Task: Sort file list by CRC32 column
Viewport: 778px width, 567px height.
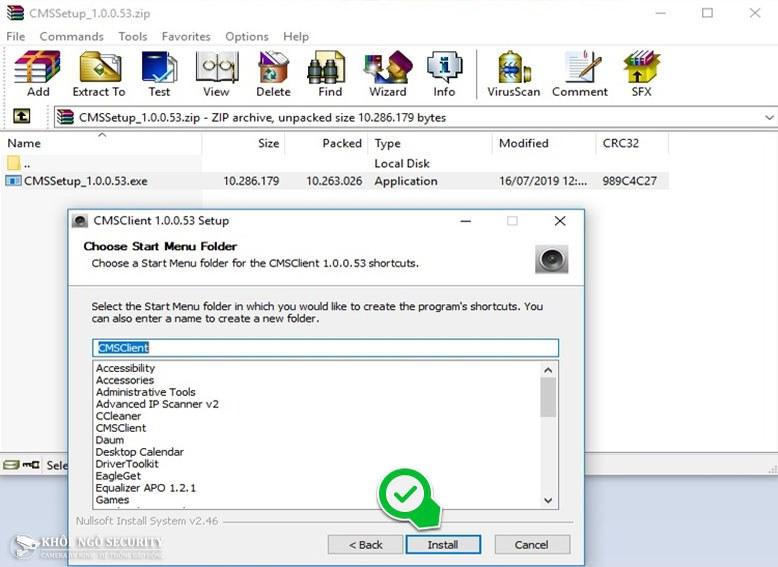Action: pos(632,143)
